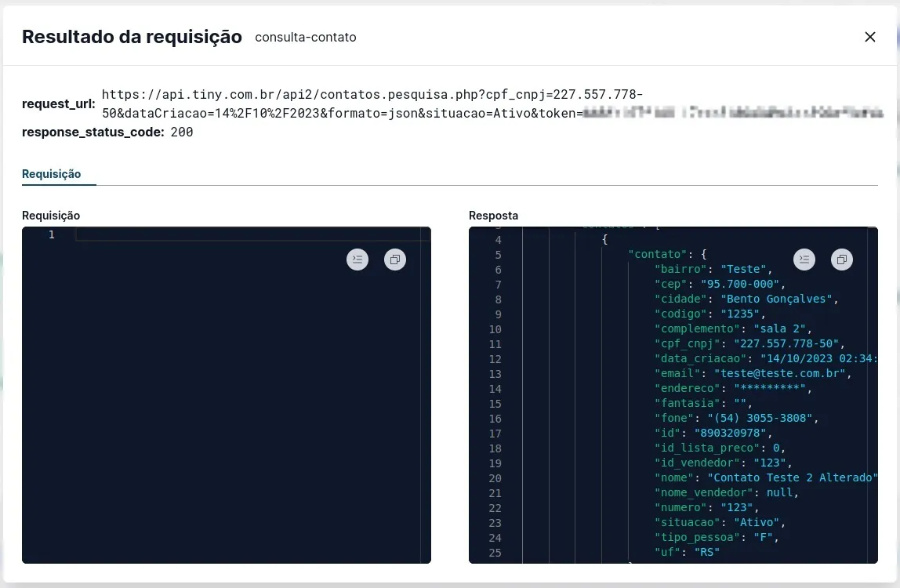Click the "tipo_pessoa": "F" line

point(717,538)
